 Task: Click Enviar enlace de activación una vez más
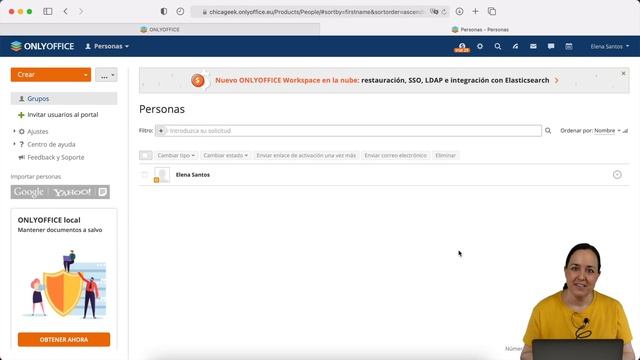[306, 156]
